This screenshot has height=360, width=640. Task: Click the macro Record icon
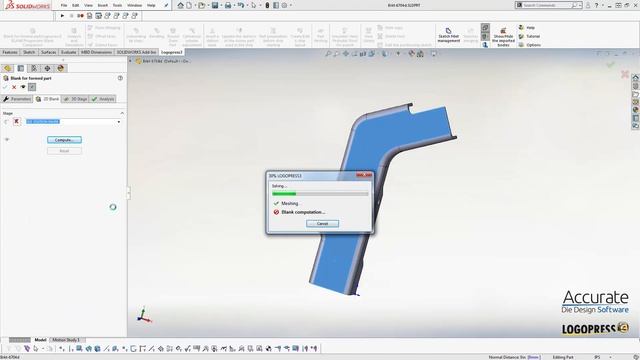(x=80, y=16)
